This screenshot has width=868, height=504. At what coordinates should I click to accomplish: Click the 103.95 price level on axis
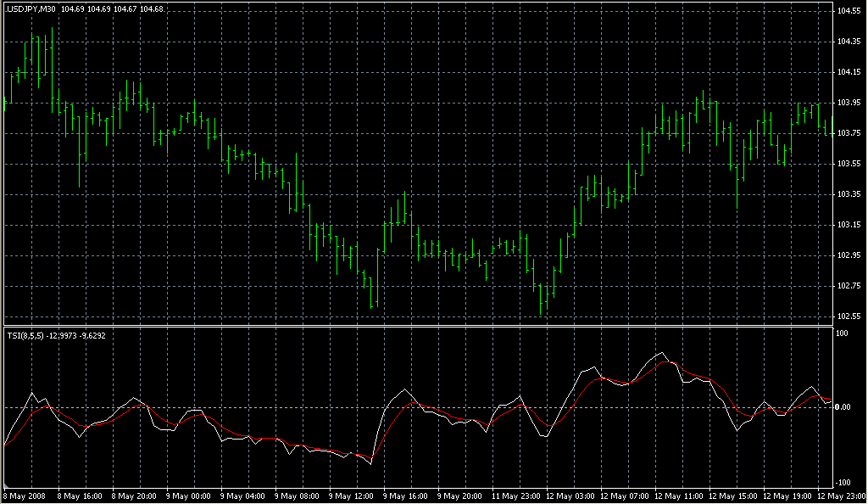tap(849, 103)
